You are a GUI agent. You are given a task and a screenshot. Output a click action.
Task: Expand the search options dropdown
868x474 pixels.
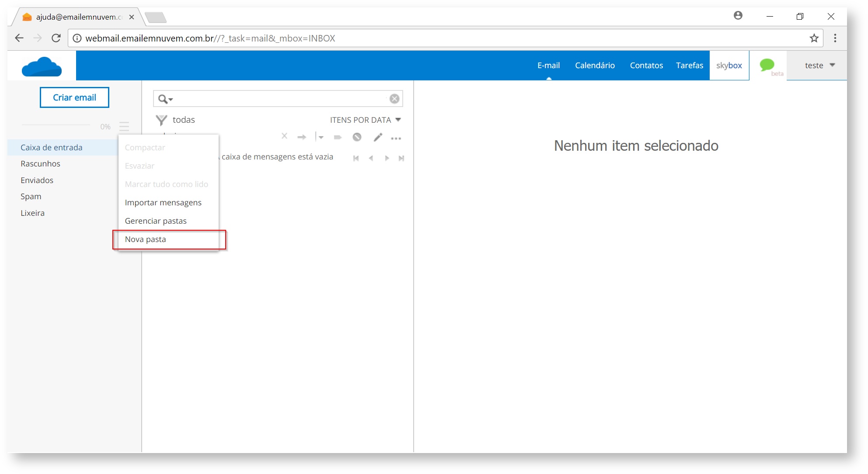165,99
